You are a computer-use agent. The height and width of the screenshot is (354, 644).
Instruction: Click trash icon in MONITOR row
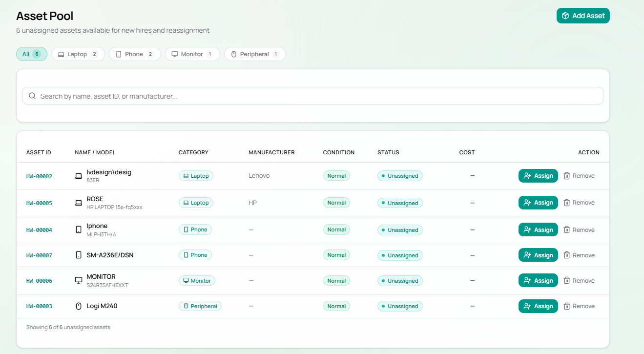click(567, 281)
